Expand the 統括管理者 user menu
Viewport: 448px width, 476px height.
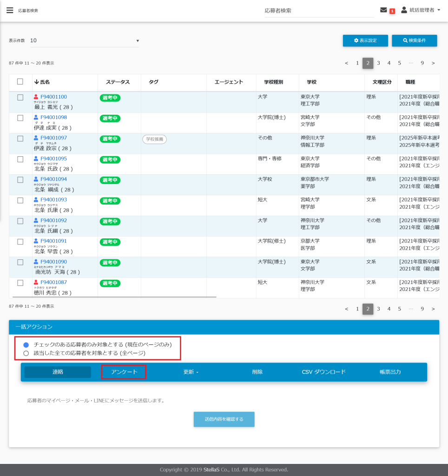pyautogui.click(x=421, y=10)
